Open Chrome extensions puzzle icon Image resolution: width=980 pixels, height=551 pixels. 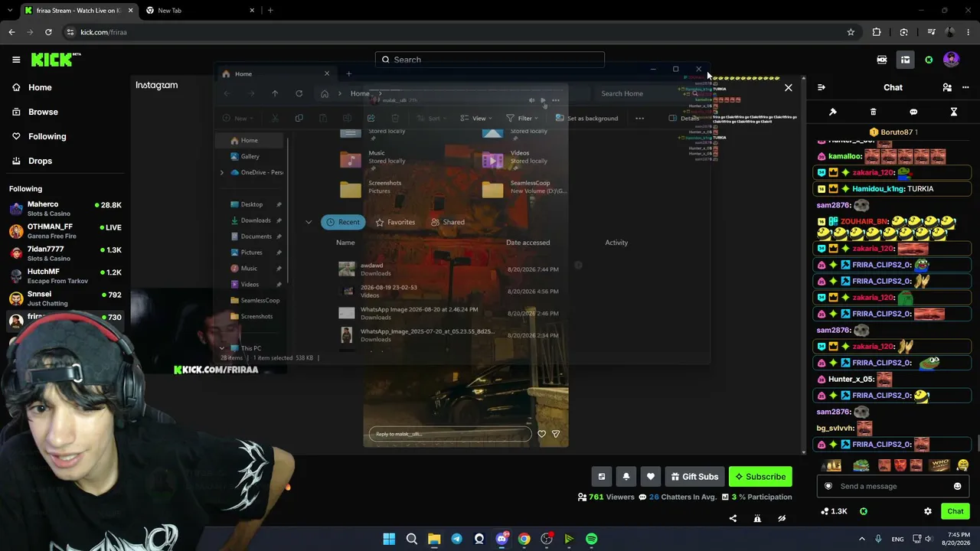877,32
